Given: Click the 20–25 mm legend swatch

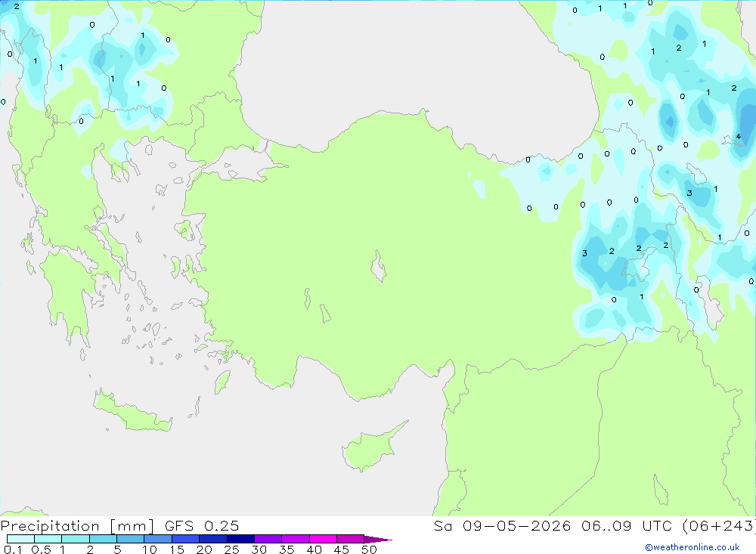Looking at the screenshot, I should 213,539.
